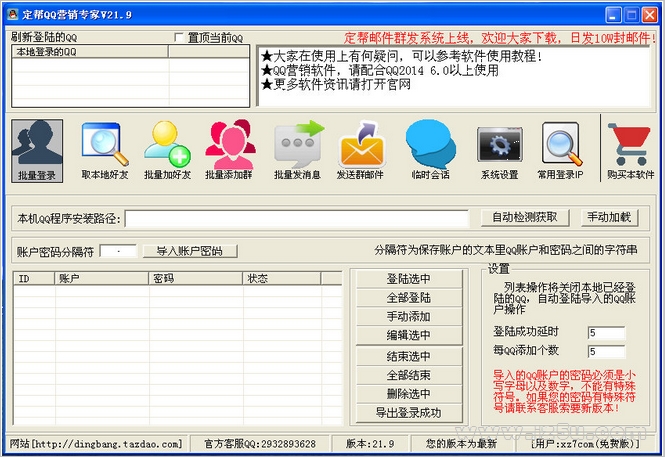Focus the 登陆成功延时 value field

pos(606,333)
